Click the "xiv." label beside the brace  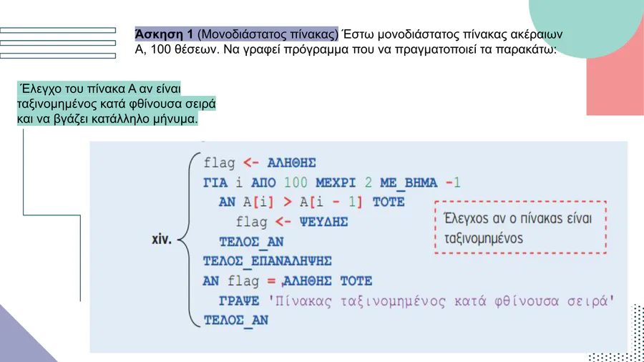tap(162, 239)
